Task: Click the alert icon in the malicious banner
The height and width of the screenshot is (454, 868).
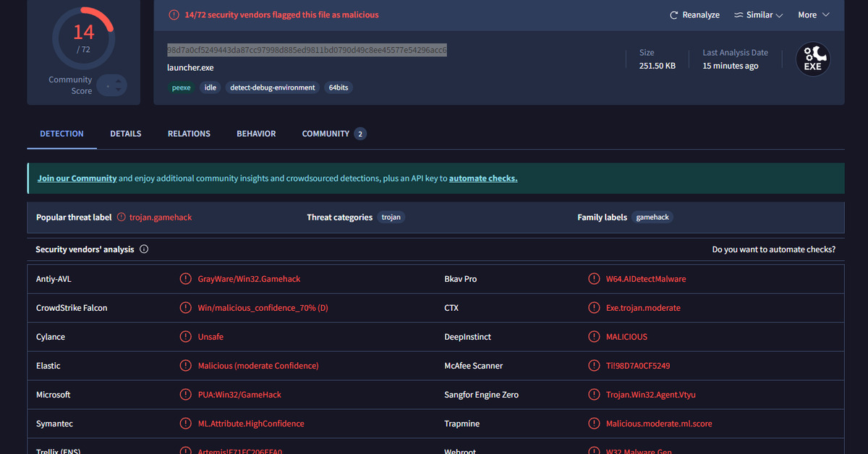Action: [x=174, y=14]
